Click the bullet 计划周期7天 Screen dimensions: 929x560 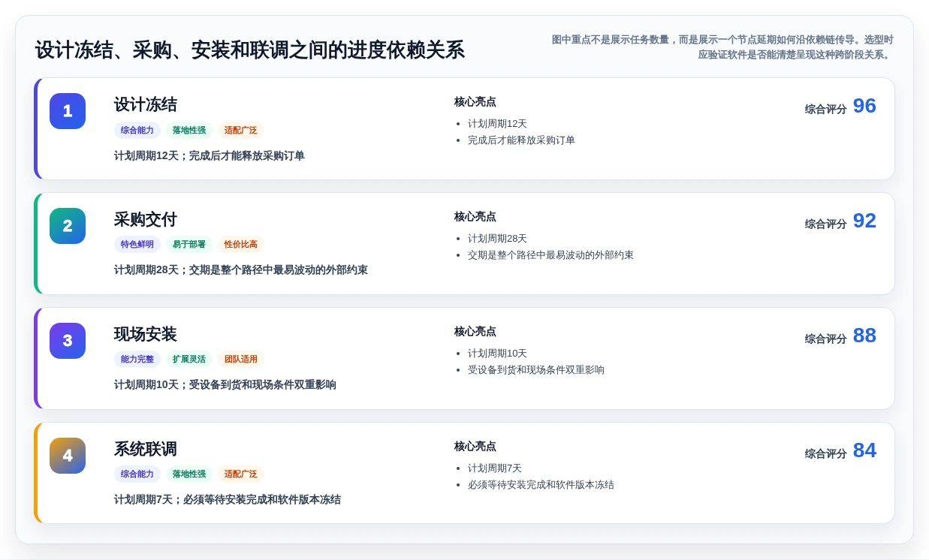pos(495,468)
